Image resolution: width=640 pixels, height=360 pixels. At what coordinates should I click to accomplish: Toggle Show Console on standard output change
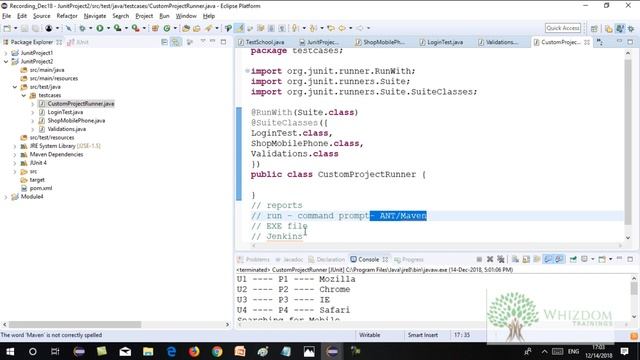pos(548,260)
